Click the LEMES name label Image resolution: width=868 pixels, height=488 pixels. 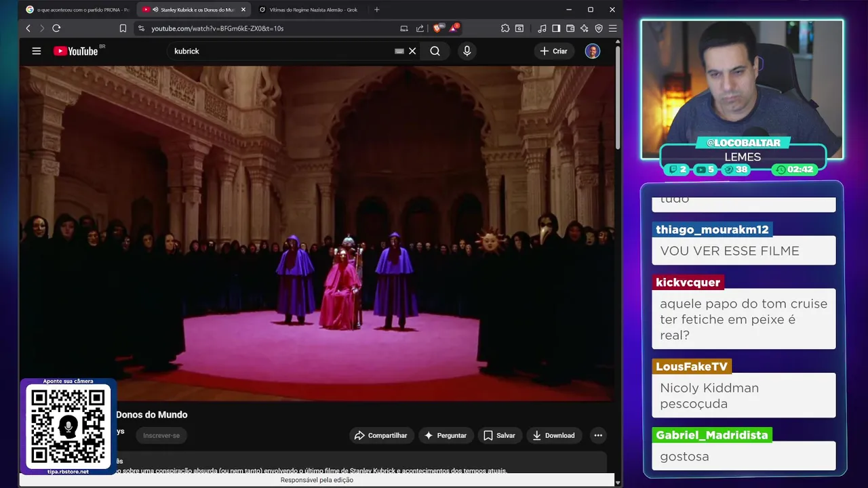point(743,157)
